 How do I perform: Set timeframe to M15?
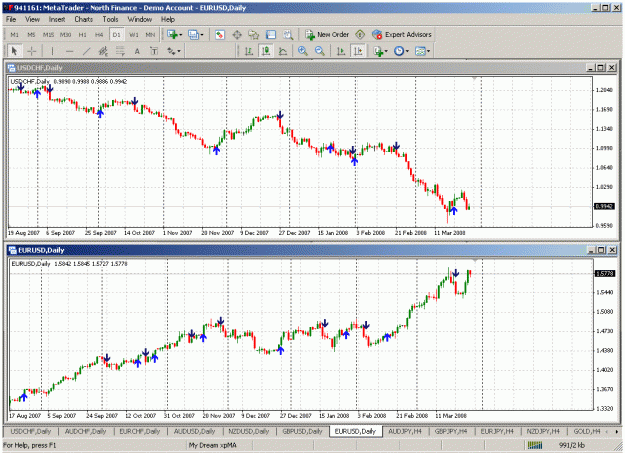48,35
